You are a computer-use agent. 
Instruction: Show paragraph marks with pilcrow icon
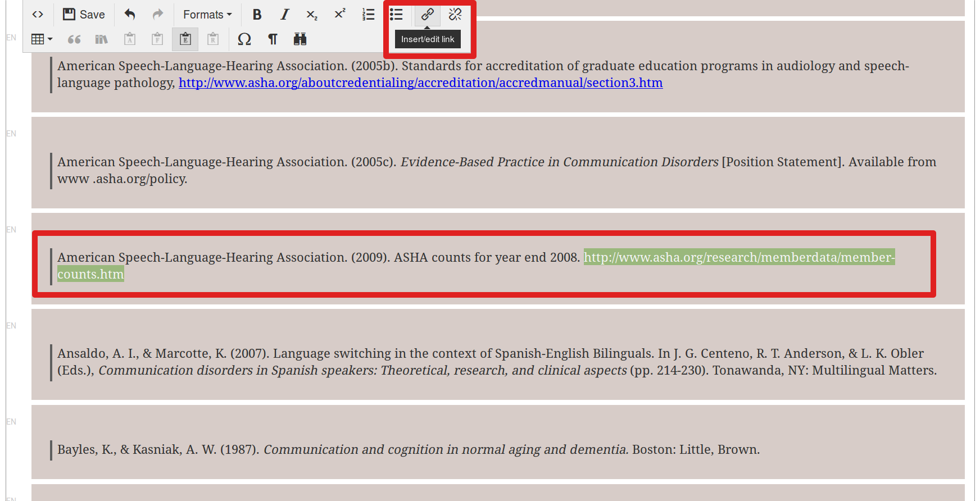273,39
